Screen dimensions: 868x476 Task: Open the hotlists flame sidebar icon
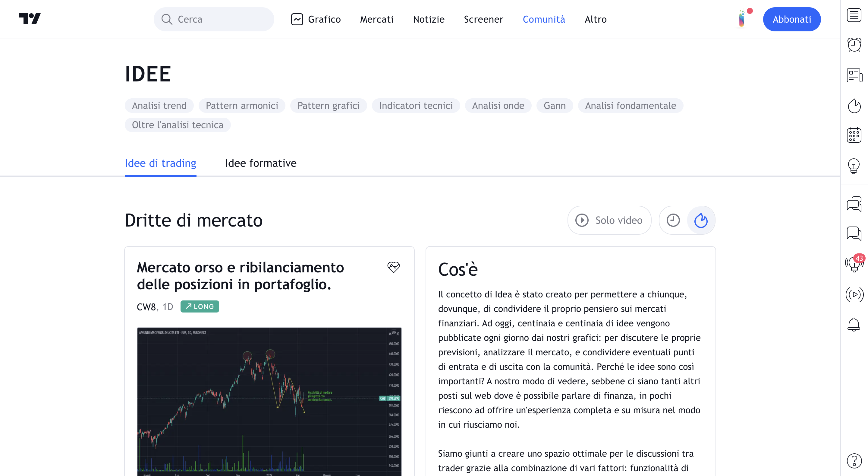(854, 106)
